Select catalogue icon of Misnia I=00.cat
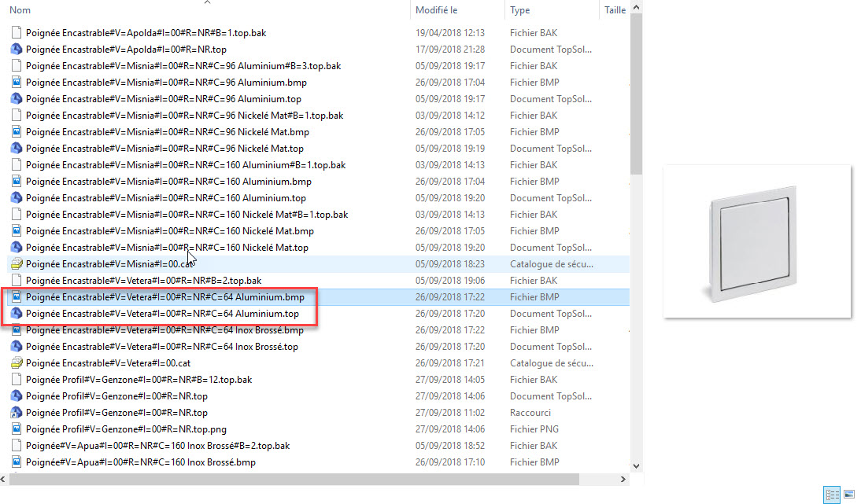The width and height of the screenshot is (861, 504). coord(17,263)
